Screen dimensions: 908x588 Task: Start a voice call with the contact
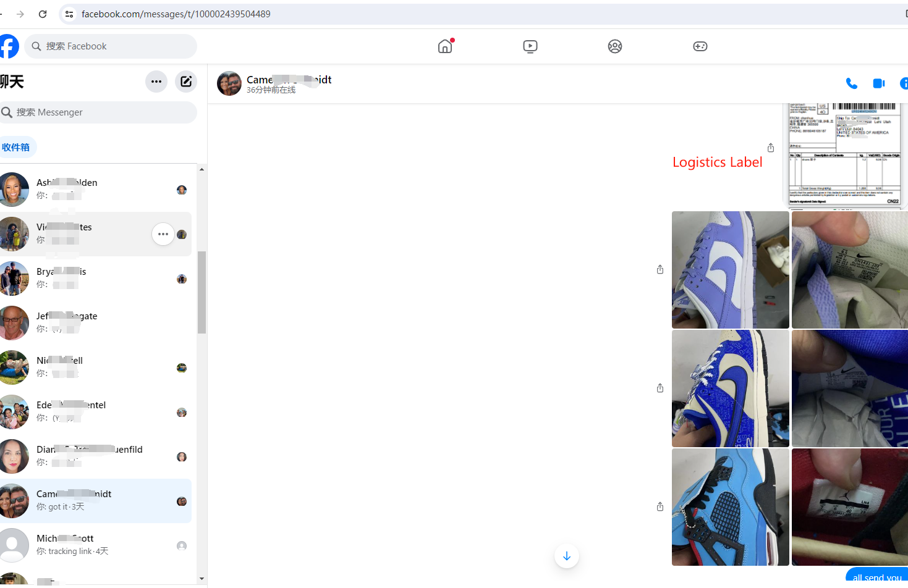click(851, 83)
